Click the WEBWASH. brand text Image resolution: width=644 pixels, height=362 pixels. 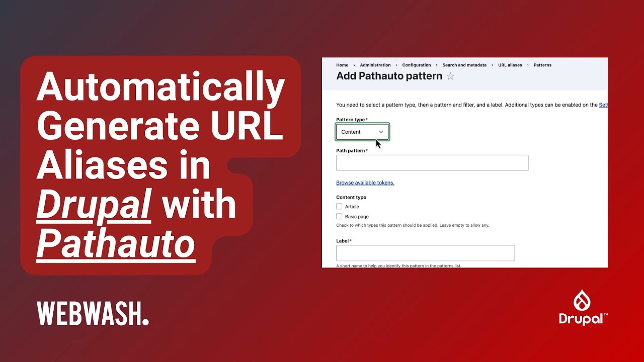pos(93,314)
